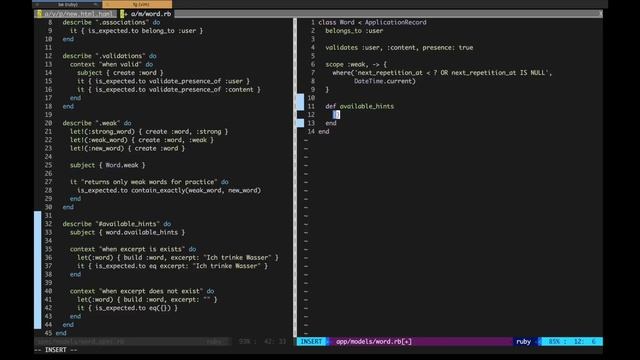Click the 'belongs_to :user' line in word.rb
Viewport: 640px width, 360px height.
[354, 31]
